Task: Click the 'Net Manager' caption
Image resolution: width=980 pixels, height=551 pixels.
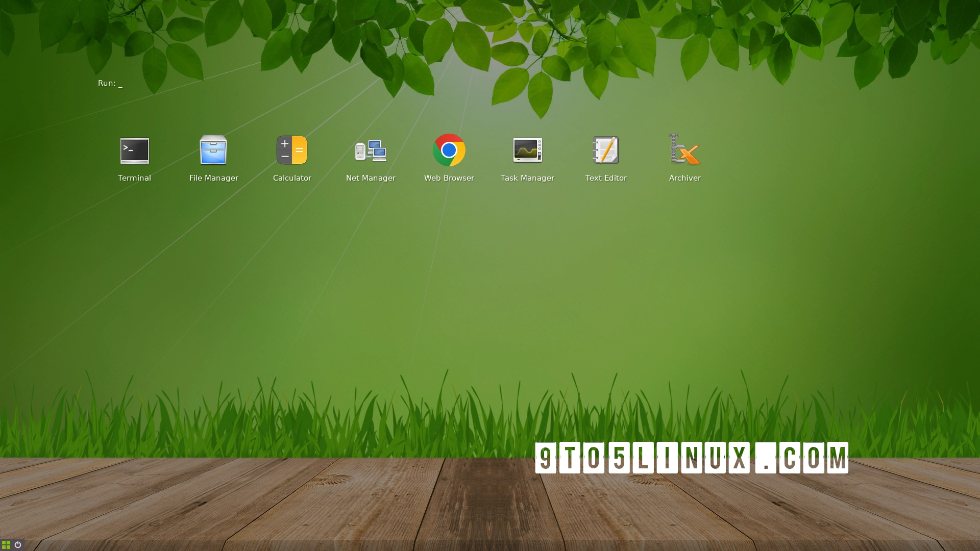Action: pyautogui.click(x=371, y=178)
